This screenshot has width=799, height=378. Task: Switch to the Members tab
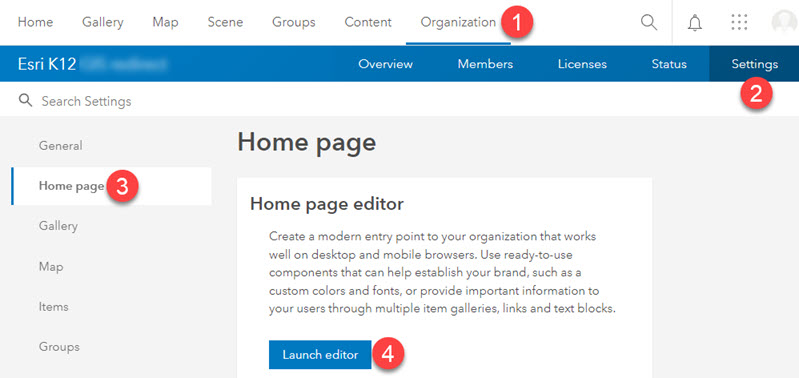pyautogui.click(x=485, y=64)
